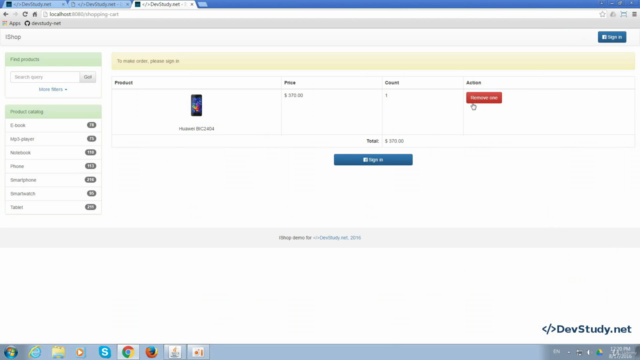
Task: Click the Go! search button
Action: 88,77
